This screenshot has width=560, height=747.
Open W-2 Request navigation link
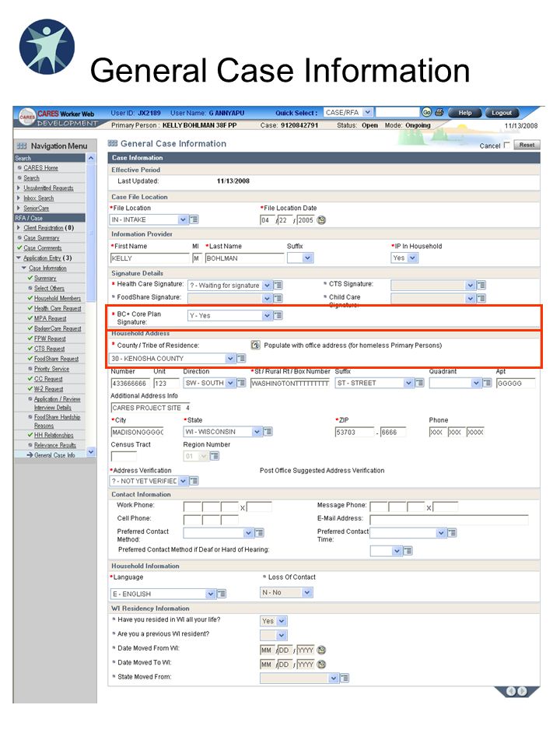point(48,389)
